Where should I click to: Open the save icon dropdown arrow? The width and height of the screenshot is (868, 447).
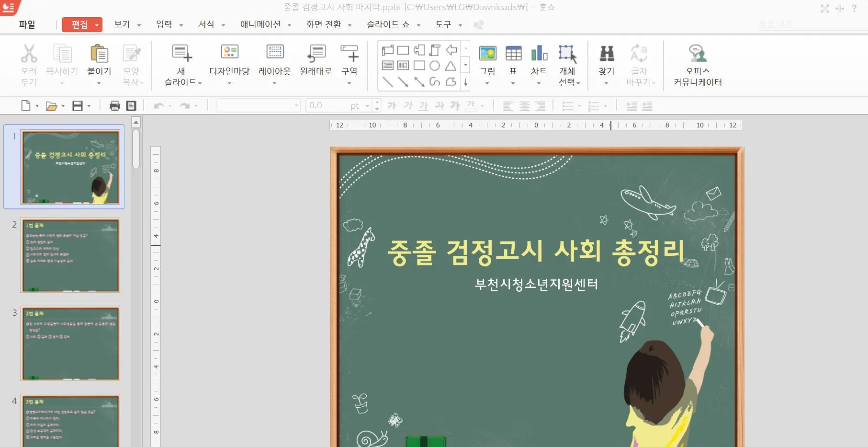coord(89,106)
